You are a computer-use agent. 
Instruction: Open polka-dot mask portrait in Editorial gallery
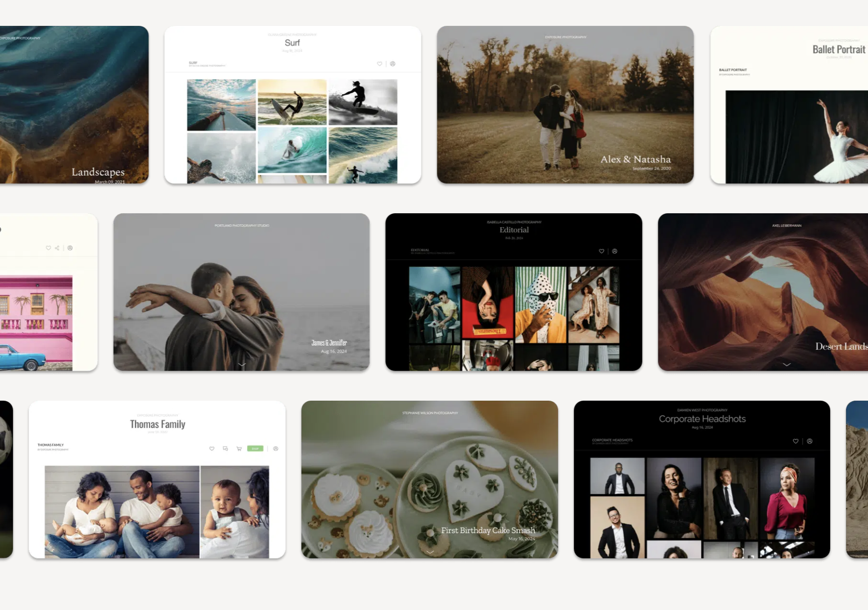click(x=541, y=305)
